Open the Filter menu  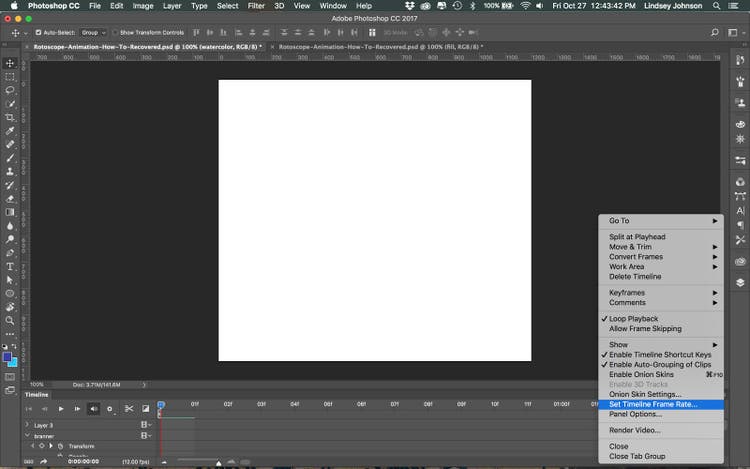click(256, 6)
